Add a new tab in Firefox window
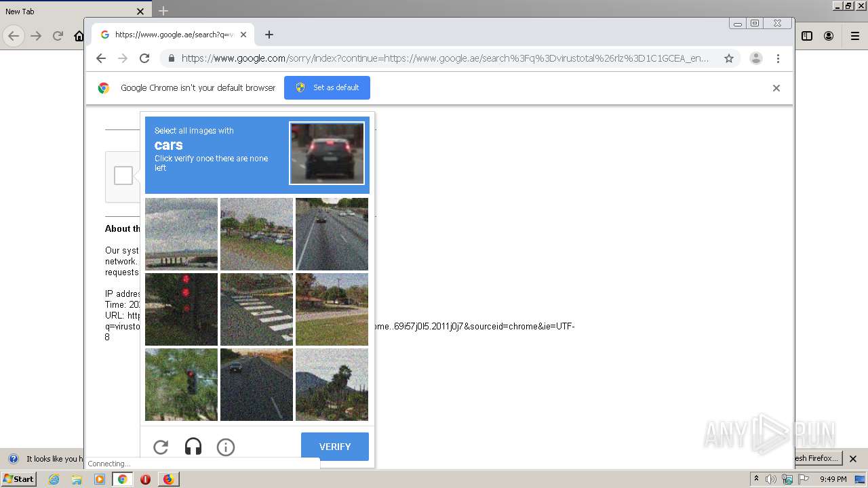This screenshot has width=868, height=488. click(163, 11)
